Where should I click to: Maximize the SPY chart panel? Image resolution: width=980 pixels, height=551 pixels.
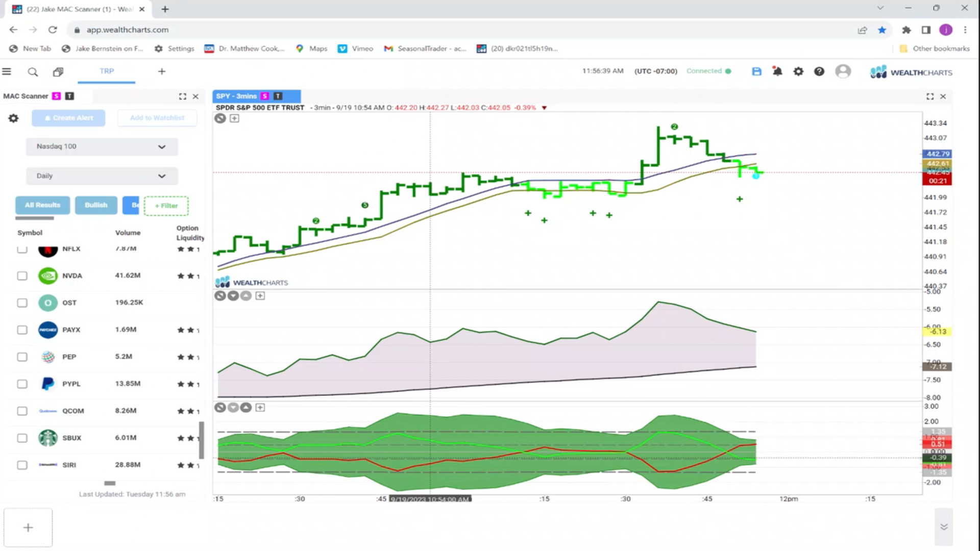930,96
